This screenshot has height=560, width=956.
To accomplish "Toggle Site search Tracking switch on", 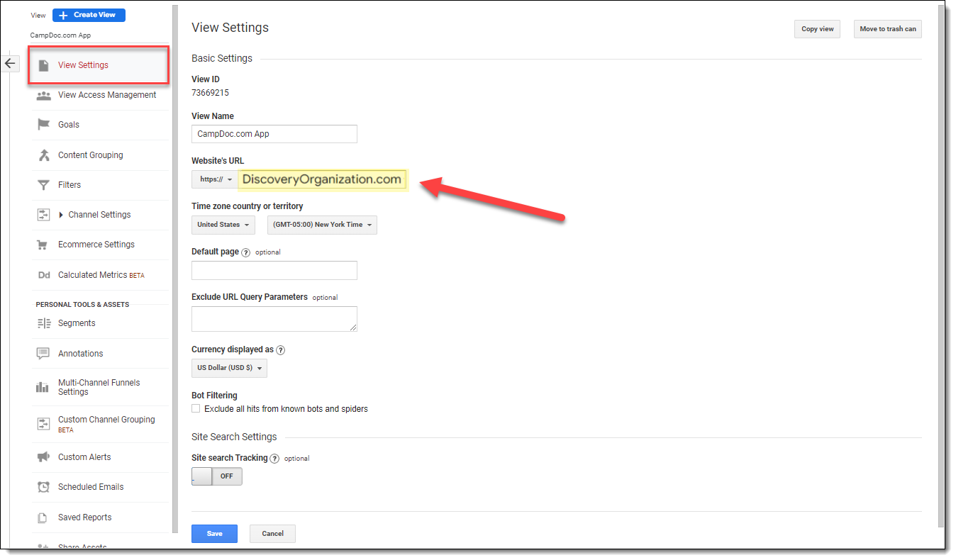I will [x=217, y=476].
